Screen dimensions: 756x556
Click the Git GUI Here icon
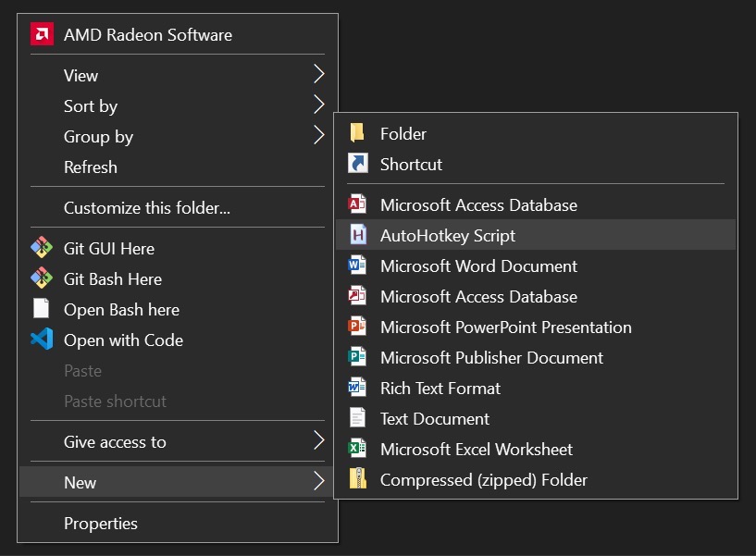click(x=42, y=248)
